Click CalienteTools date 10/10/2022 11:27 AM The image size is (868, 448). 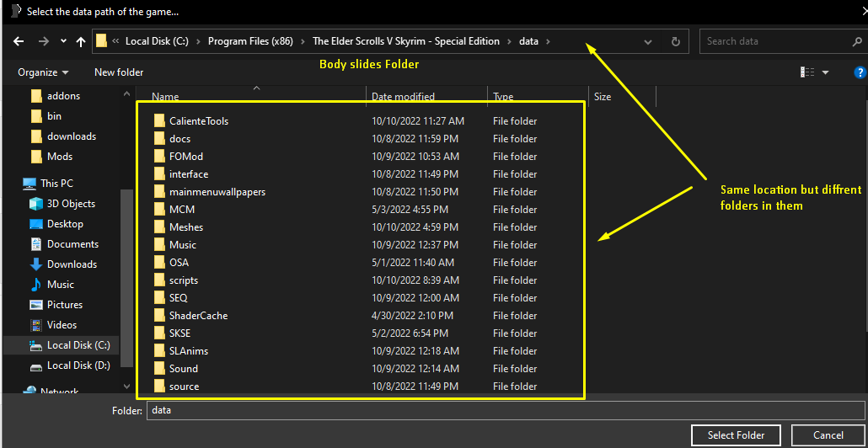coord(418,121)
